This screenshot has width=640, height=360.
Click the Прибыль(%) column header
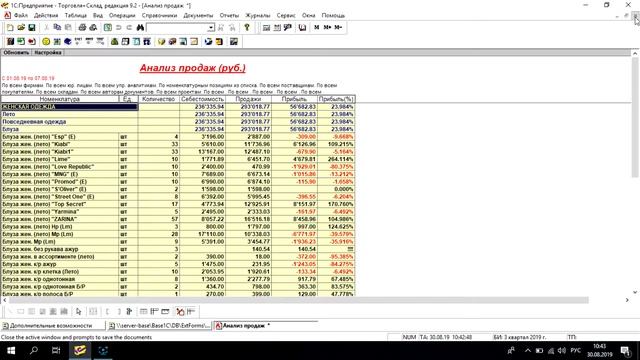[336, 99]
